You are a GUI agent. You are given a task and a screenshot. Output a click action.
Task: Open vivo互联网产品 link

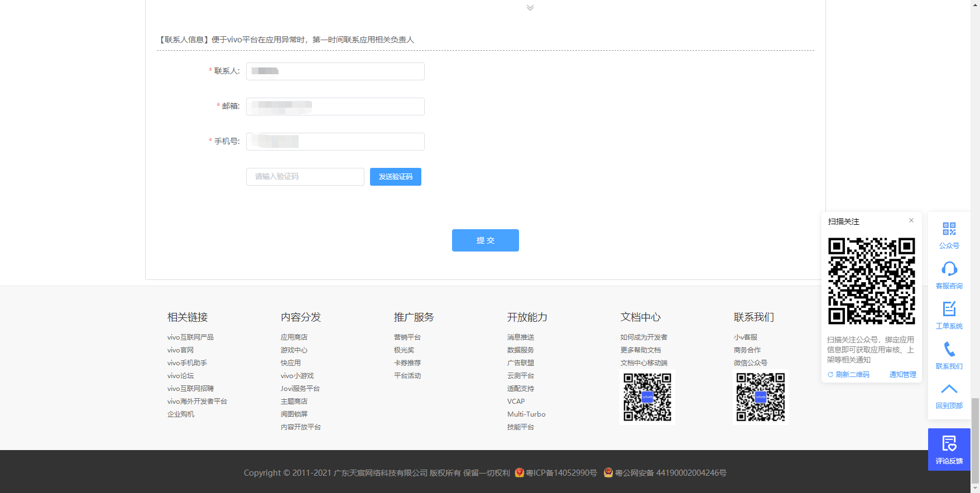(190, 337)
